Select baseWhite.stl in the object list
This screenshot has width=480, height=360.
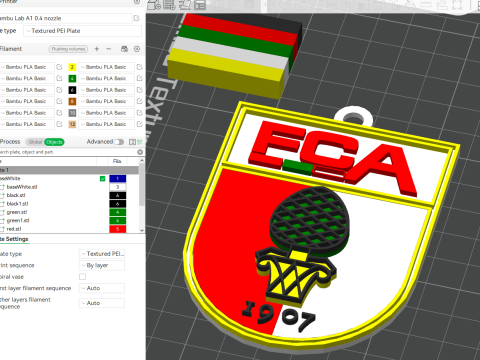(22, 187)
